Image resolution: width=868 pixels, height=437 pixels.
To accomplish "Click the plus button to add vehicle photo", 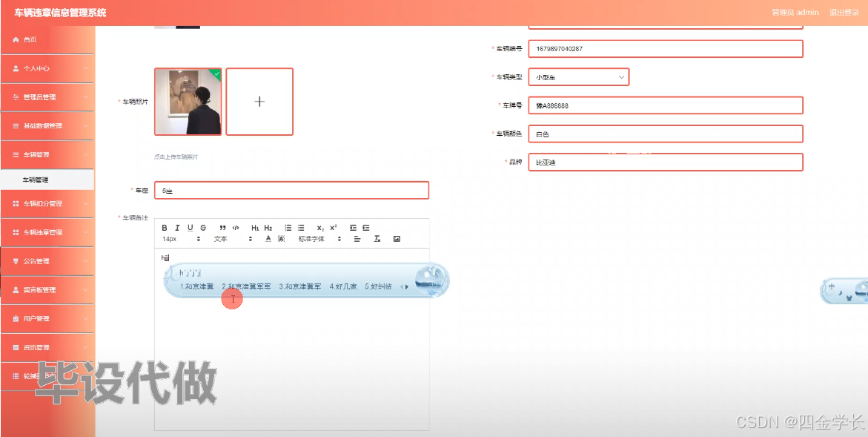I will [x=259, y=102].
